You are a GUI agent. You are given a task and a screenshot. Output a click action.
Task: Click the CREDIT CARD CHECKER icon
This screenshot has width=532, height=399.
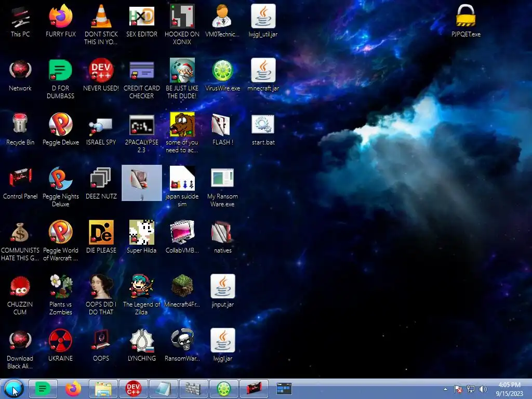[x=141, y=79]
